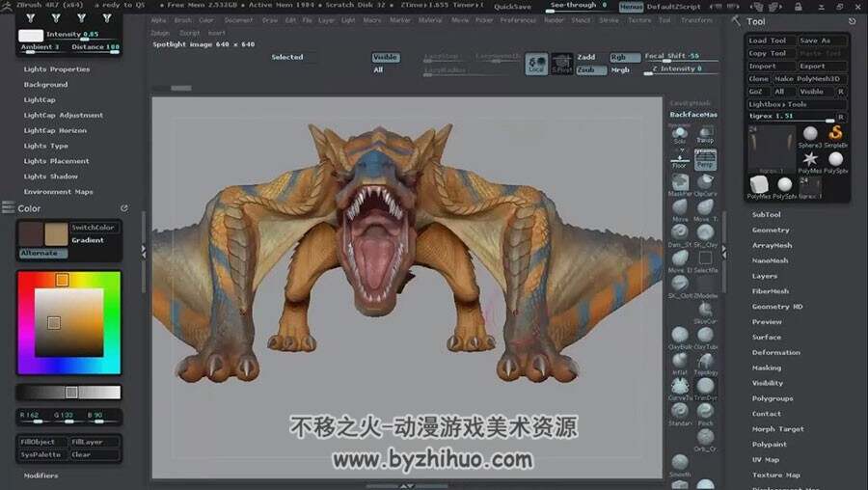Expand the Lights Properties section
The height and width of the screenshot is (490, 868).
(x=57, y=69)
